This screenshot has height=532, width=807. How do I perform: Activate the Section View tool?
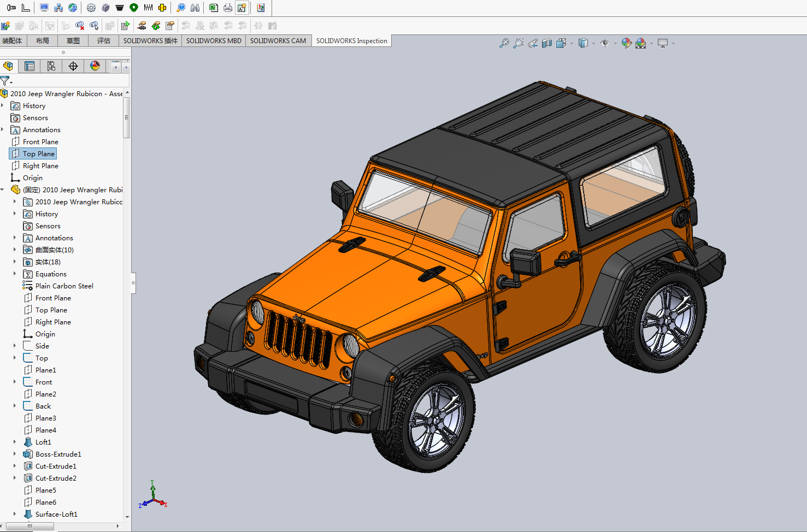[547, 43]
